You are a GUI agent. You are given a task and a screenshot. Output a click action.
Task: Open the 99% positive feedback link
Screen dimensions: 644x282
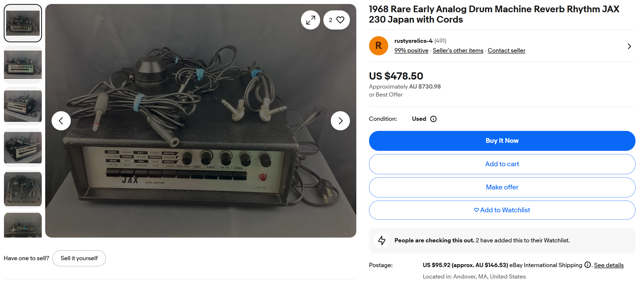pos(411,51)
